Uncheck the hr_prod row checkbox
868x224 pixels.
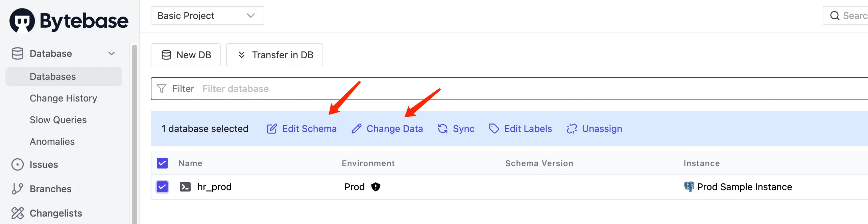point(162,187)
